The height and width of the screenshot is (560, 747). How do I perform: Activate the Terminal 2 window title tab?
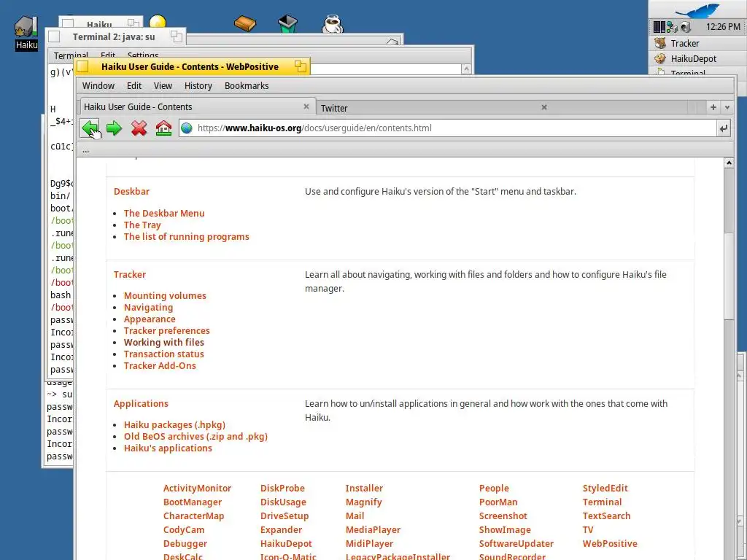(115, 36)
